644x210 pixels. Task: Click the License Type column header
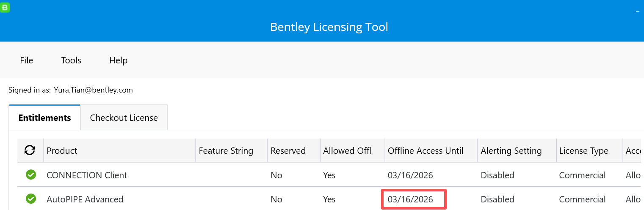click(x=583, y=151)
